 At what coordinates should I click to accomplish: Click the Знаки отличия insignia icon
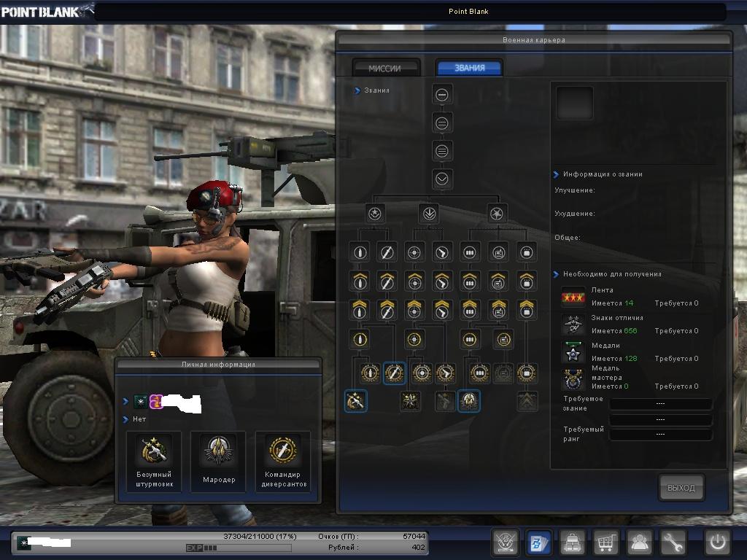[x=573, y=324]
